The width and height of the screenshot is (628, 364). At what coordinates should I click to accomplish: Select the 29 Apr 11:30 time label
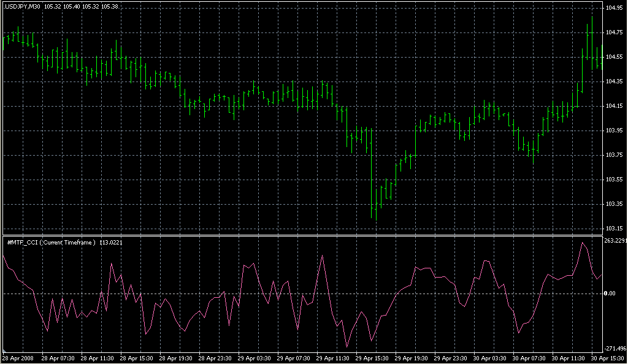pos(332,358)
